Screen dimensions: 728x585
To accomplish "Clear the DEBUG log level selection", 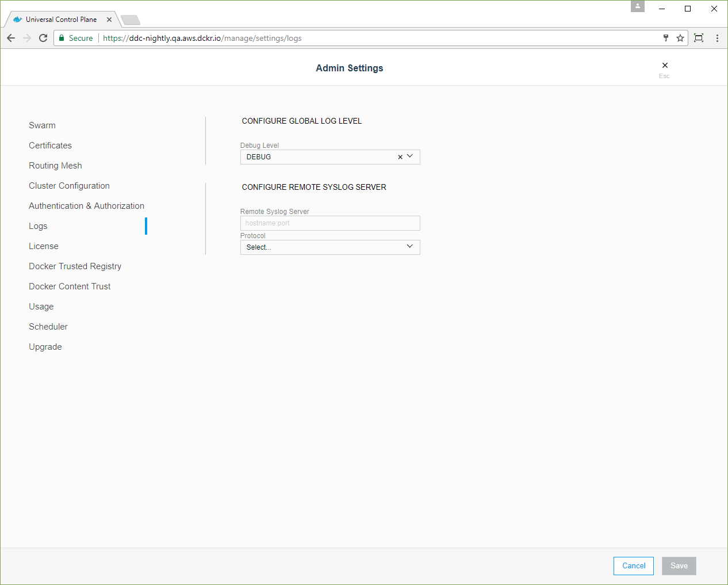I will 400,157.
